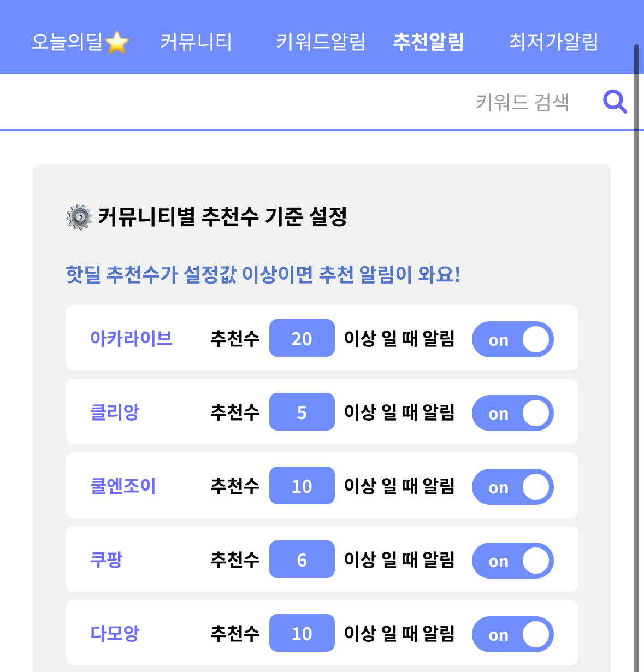
Task: Go to the 최저가알림 tab
Action: click(x=553, y=42)
